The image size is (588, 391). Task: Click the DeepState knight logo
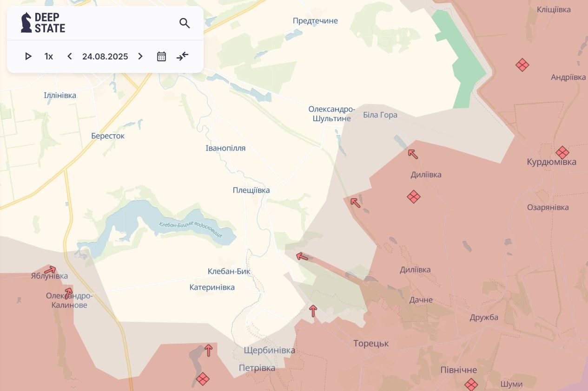pos(26,22)
